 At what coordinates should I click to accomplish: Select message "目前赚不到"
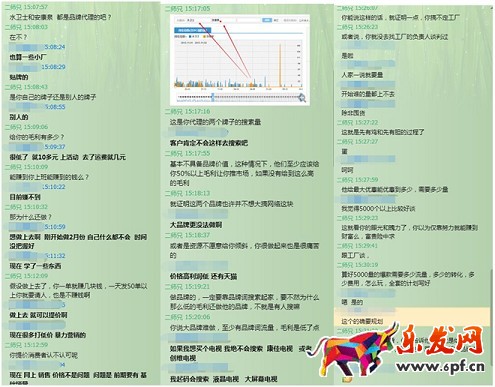click(x=25, y=197)
